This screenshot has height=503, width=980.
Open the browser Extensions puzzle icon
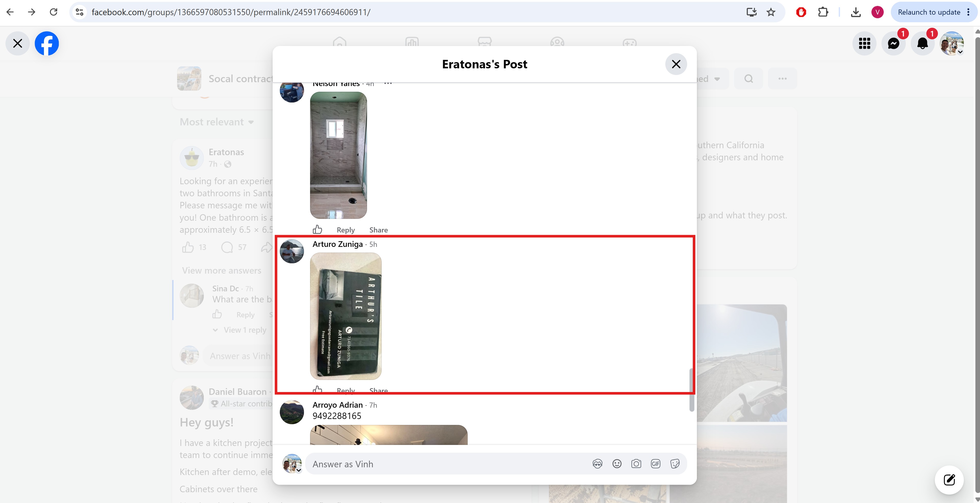(823, 12)
